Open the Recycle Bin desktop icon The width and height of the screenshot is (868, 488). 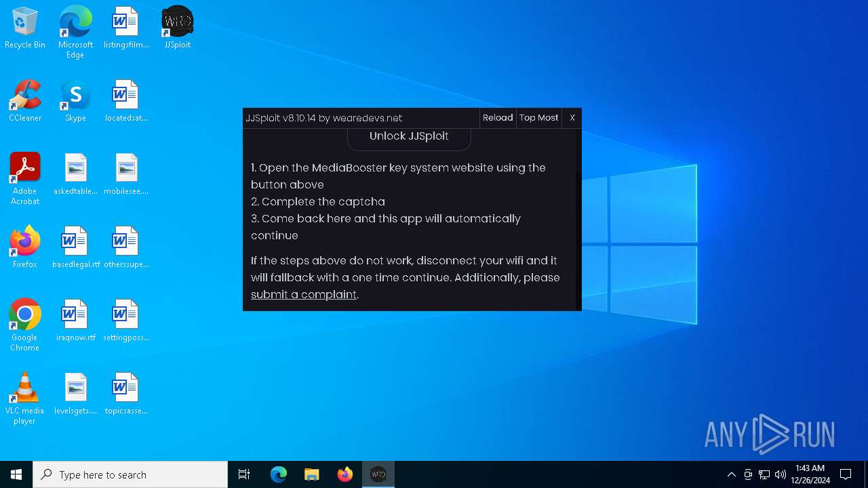point(25,28)
